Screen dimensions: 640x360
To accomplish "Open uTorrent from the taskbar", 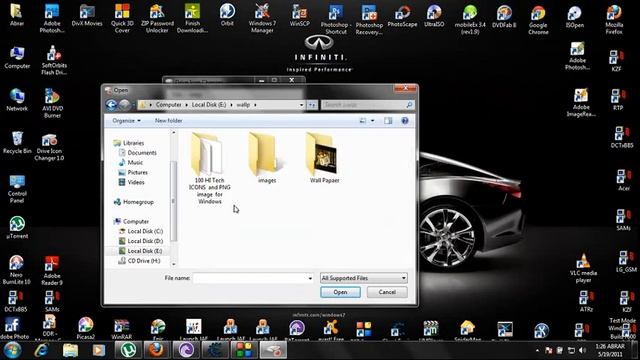I will (128, 350).
